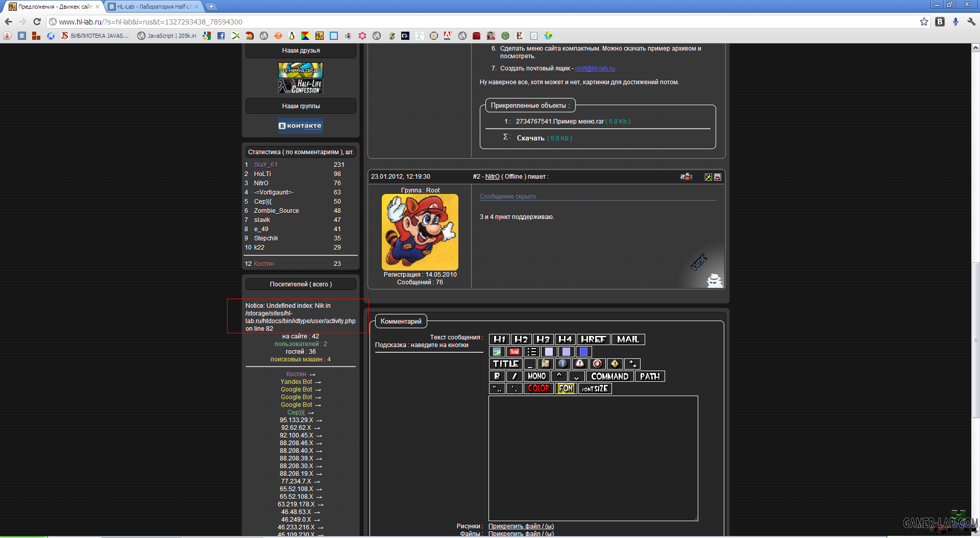Image resolution: width=980 pixels, height=538 pixels.
Task: Apply underline formatting with the underscore button
Action: pyautogui.click(x=530, y=364)
